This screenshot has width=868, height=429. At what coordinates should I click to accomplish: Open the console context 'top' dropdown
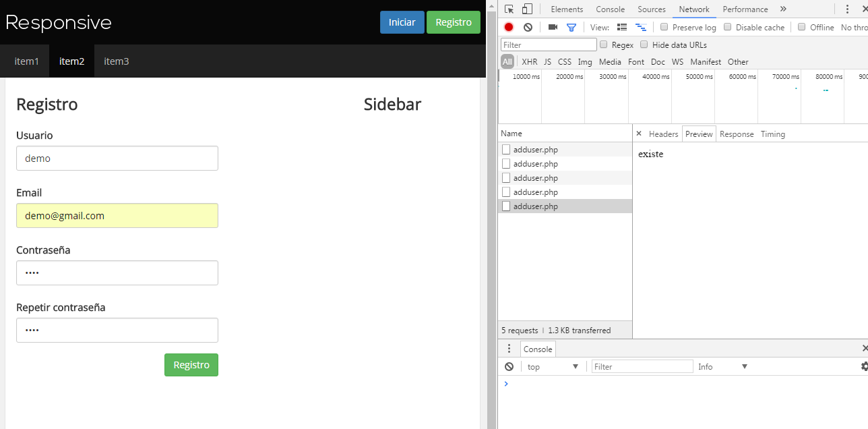coord(553,366)
